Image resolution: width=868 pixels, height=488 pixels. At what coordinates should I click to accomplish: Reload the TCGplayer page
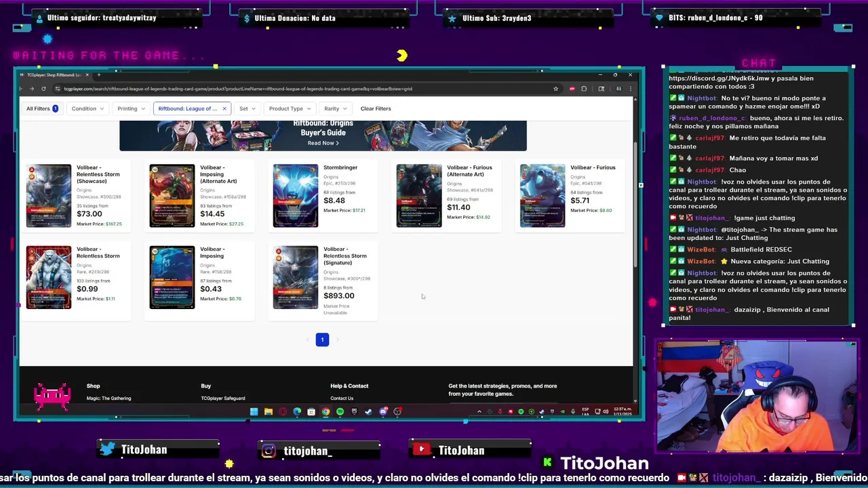point(43,89)
